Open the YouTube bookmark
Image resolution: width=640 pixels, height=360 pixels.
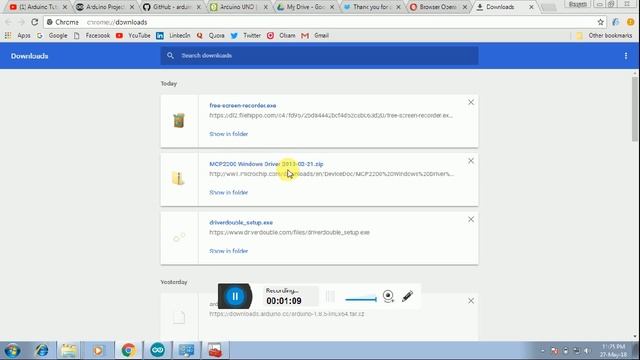click(x=133, y=36)
